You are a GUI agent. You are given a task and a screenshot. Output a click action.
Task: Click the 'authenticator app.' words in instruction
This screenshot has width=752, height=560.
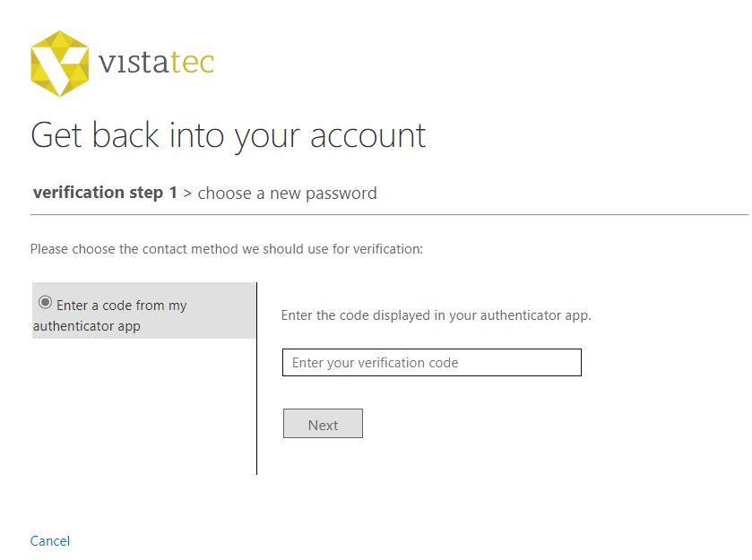pyautogui.click(x=536, y=315)
